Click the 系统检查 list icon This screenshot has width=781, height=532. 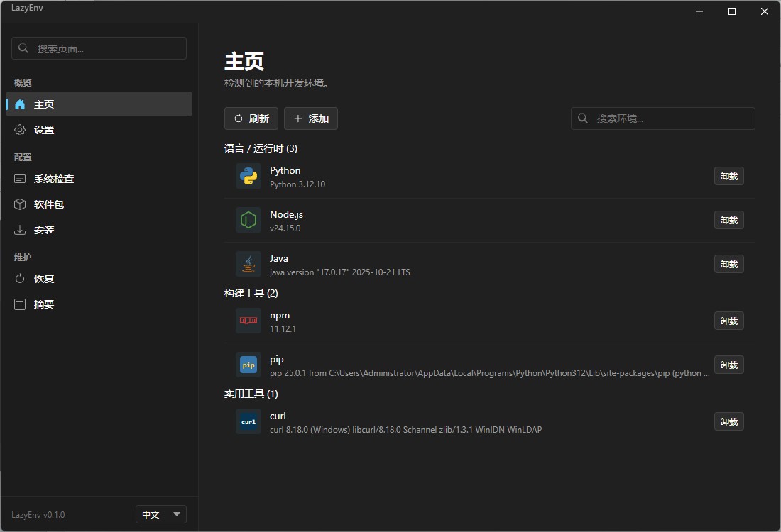click(x=20, y=179)
